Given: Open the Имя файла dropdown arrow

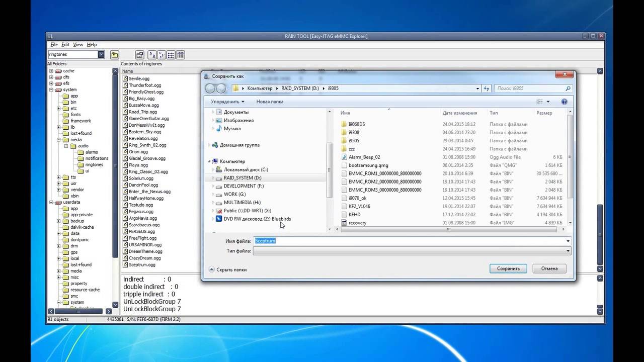Looking at the screenshot, I should click(x=568, y=241).
